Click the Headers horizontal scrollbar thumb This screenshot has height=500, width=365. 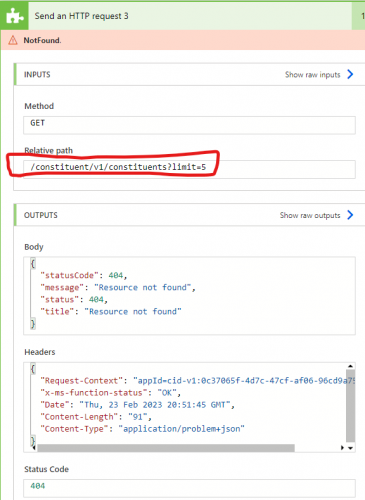click(166, 448)
